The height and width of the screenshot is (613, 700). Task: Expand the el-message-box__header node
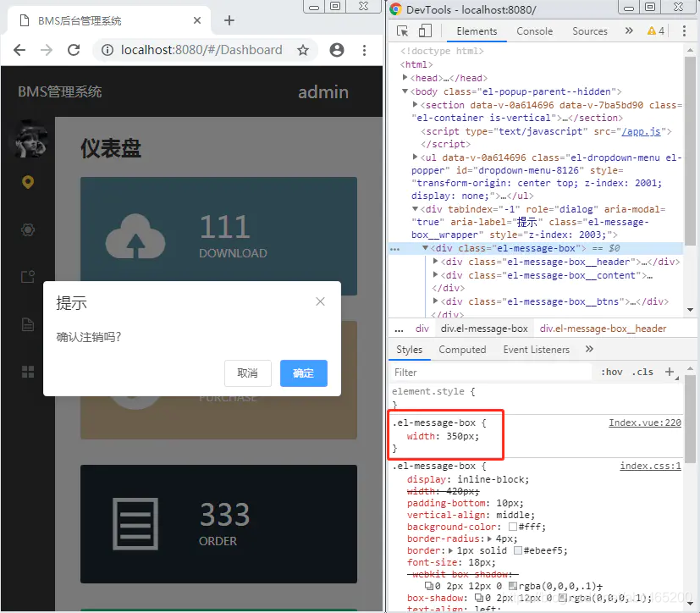tap(436, 261)
